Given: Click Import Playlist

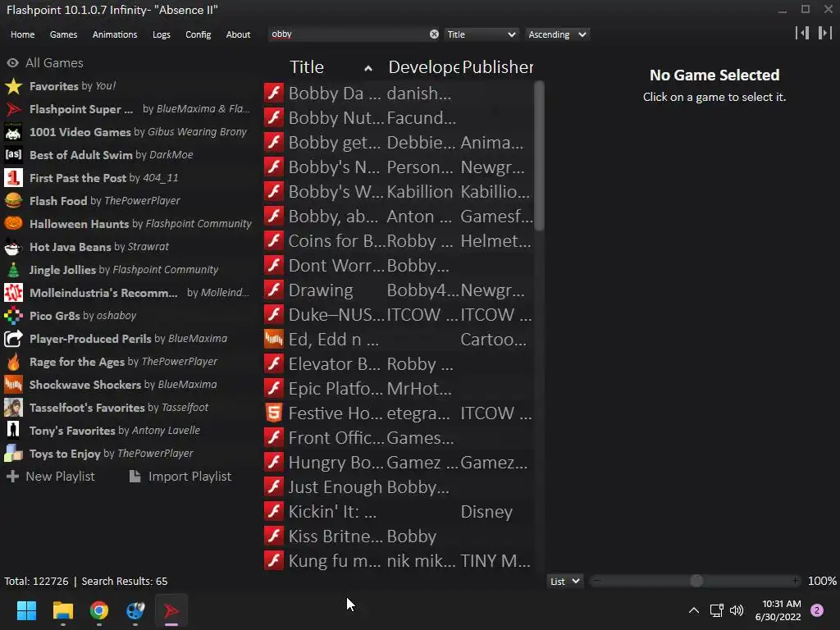Looking at the screenshot, I should [180, 477].
